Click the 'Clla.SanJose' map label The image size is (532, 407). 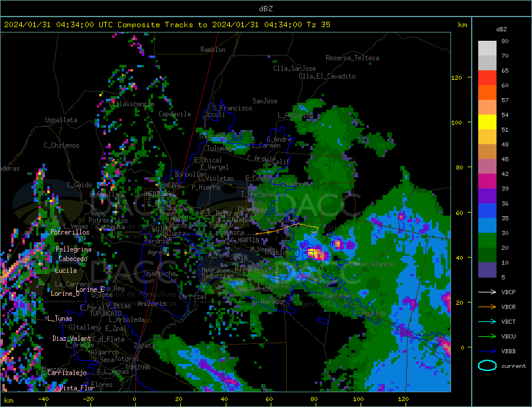click(x=294, y=69)
